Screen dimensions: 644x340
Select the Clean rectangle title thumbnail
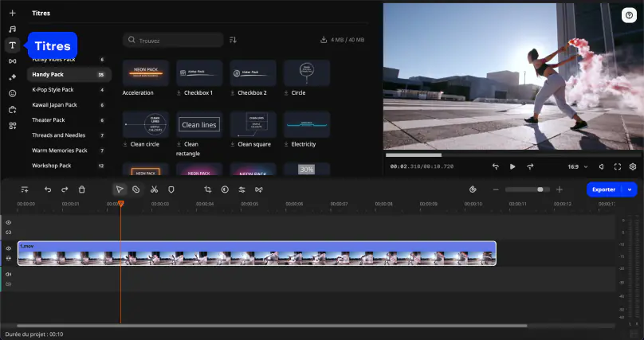[x=199, y=124]
